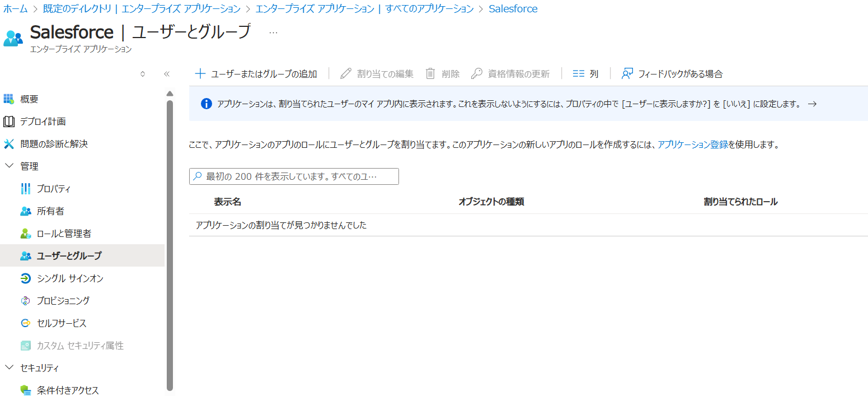Open 所有者 in the sidebar
The width and height of the screenshot is (868, 396).
50,211
